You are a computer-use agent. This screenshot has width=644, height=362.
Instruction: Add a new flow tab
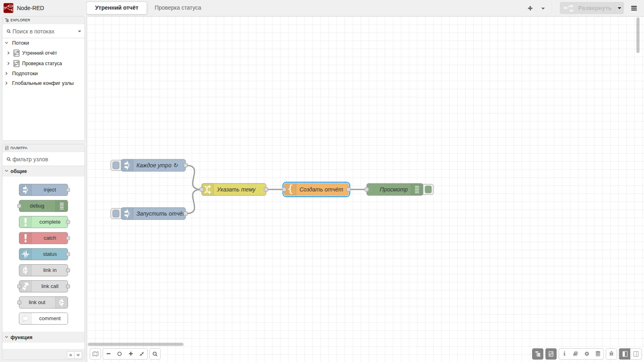[530, 8]
